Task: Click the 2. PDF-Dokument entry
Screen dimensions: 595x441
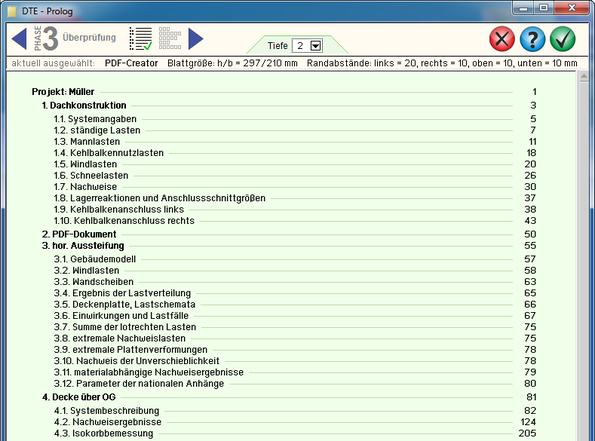Action: pyautogui.click(x=79, y=234)
